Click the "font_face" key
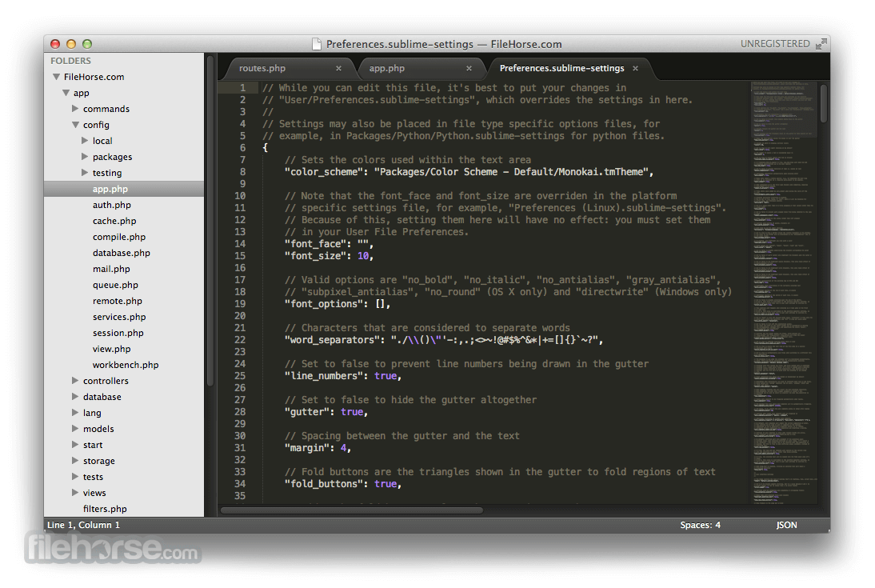The image size is (875, 588). (x=315, y=244)
